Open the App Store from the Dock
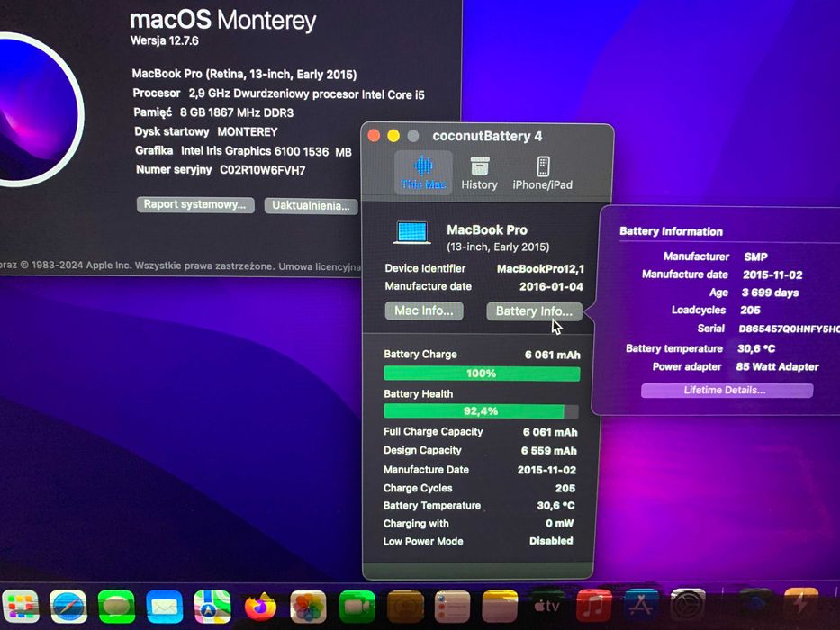 coord(641,606)
